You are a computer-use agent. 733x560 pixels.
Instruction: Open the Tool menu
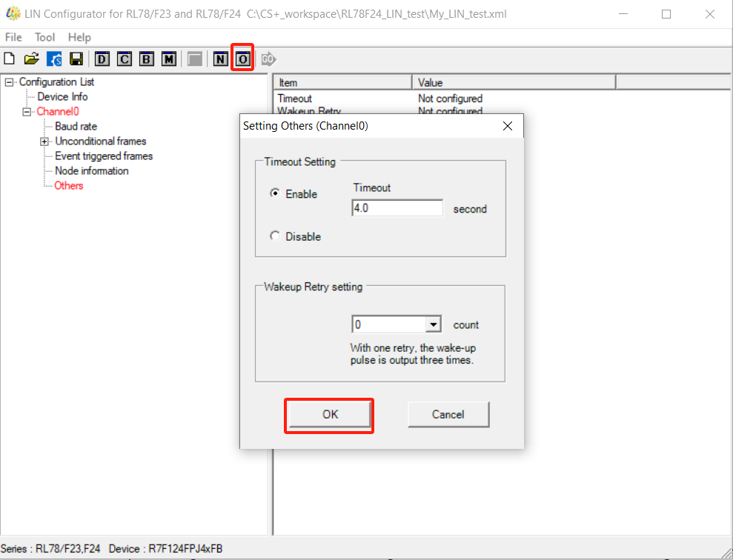(45, 37)
